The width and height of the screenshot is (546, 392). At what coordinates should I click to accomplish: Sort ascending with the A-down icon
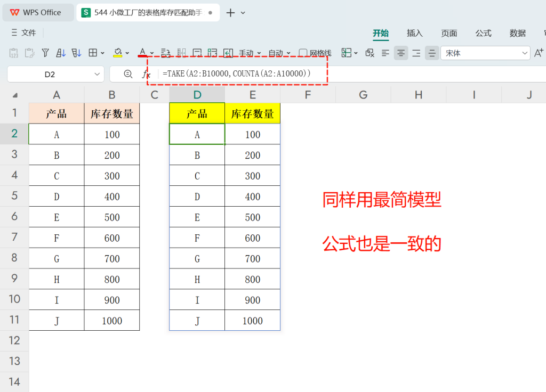pyautogui.click(x=61, y=53)
